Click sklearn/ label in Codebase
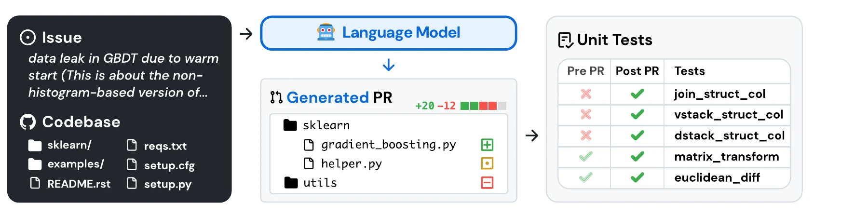 point(69,145)
